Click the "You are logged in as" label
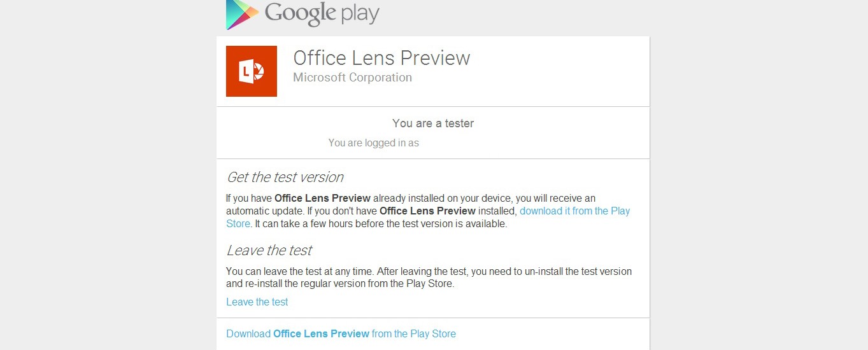This screenshot has width=868, height=350. [373, 143]
